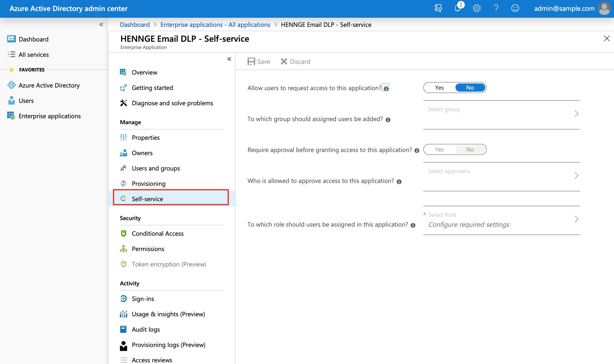Click info icon beside group assignment question
Screen dimensions: 614x364
[x=388, y=120]
